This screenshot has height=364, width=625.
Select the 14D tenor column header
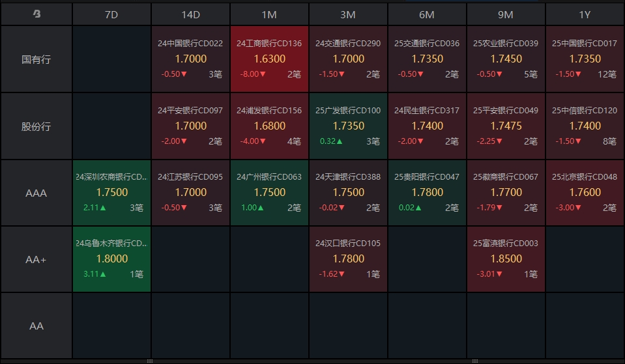[x=190, y=15]
